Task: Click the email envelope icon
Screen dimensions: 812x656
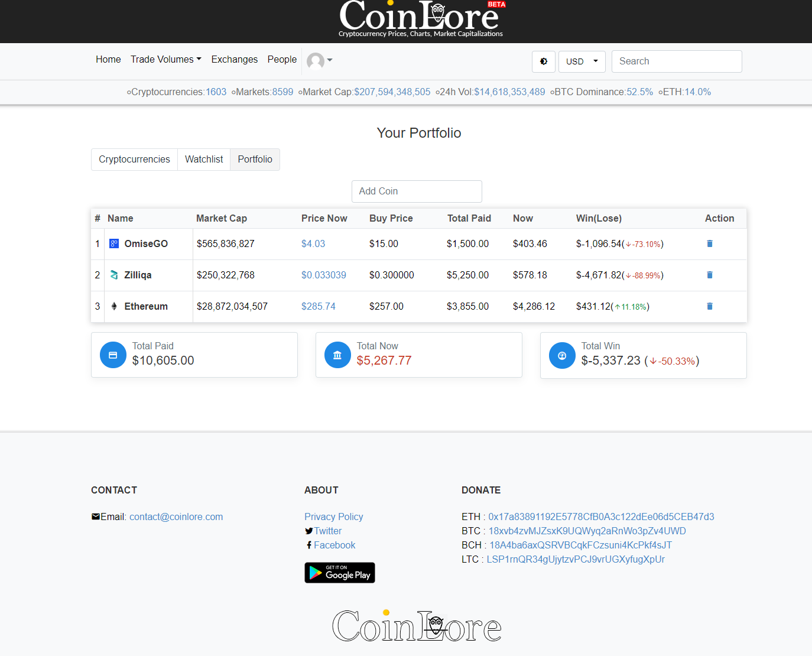Action: click(x=96, y=517)
